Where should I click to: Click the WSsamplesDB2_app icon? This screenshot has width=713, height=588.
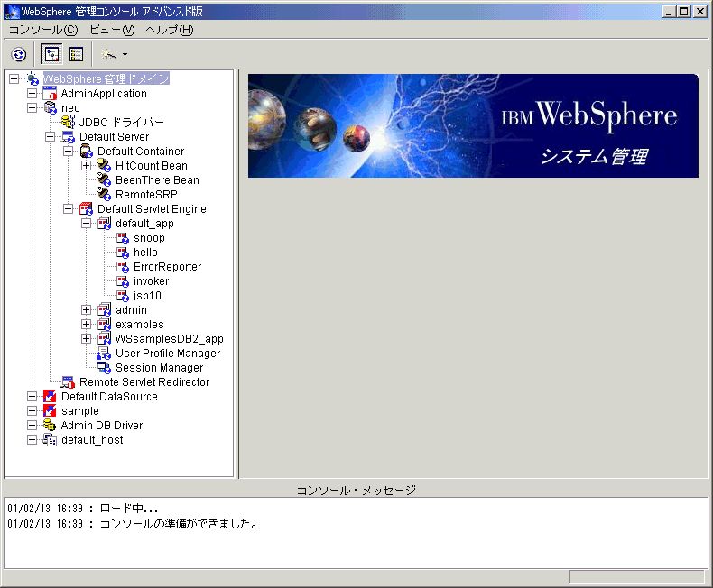pyautogui.click(x=104, y=339)
